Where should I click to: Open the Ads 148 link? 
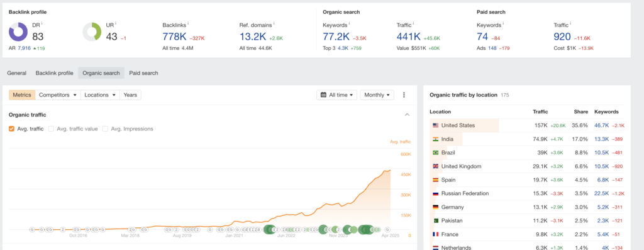click(x=492, y=48)
